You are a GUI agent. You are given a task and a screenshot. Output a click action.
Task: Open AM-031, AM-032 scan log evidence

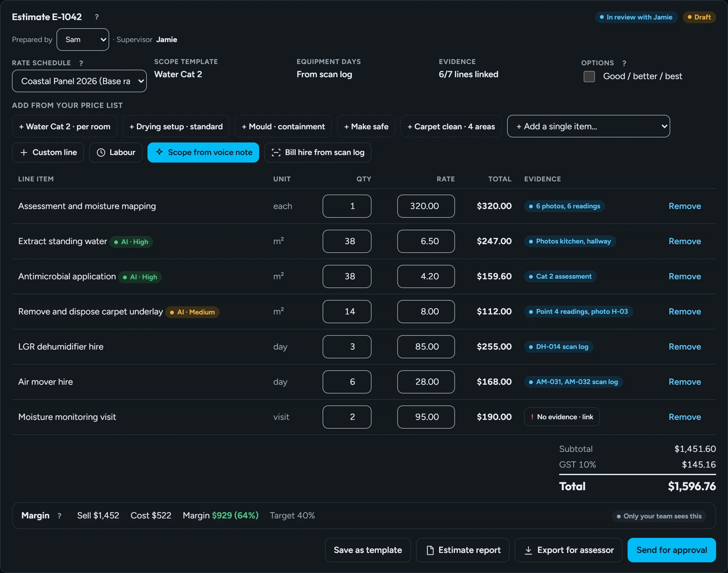[x=573, y=382]
